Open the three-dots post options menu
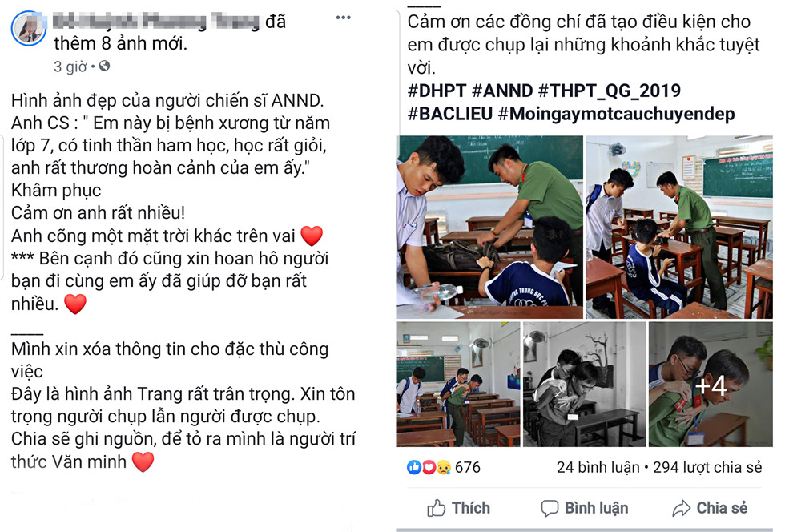The width and height of the screenshot is (785, 532). (343, 18)
